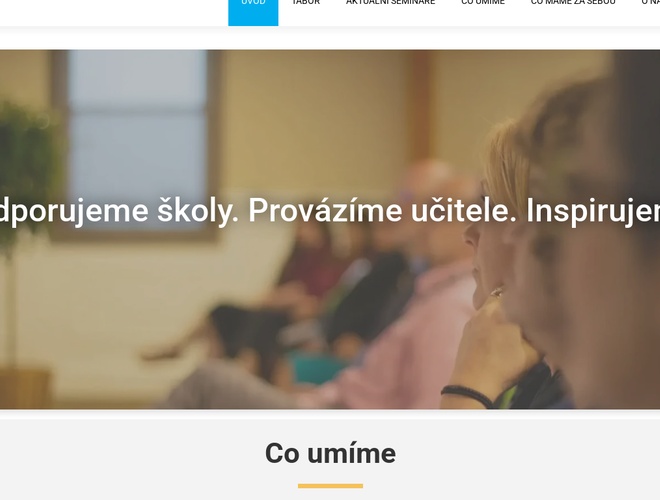660x500 pixels.
Task: Click the partly cut-off last menu item
Action: 651,3
